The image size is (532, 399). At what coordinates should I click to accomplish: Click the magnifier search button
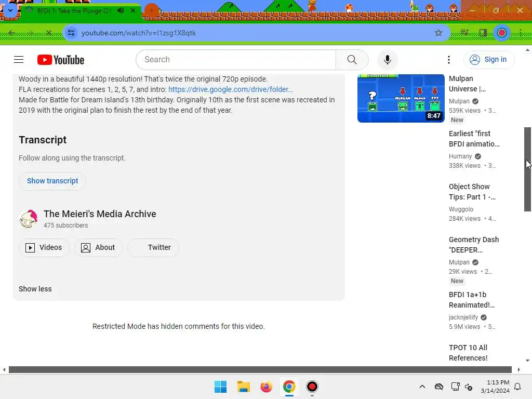352,60
